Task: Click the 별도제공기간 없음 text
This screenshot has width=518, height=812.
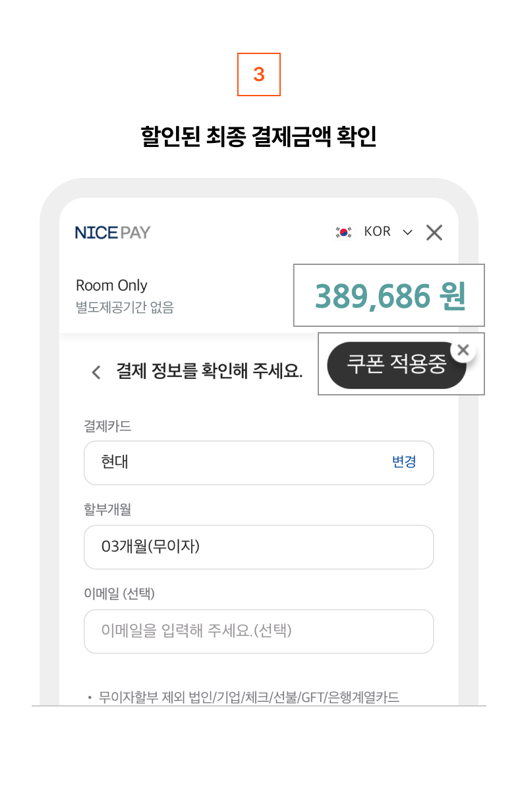Action: pos(125,307)
